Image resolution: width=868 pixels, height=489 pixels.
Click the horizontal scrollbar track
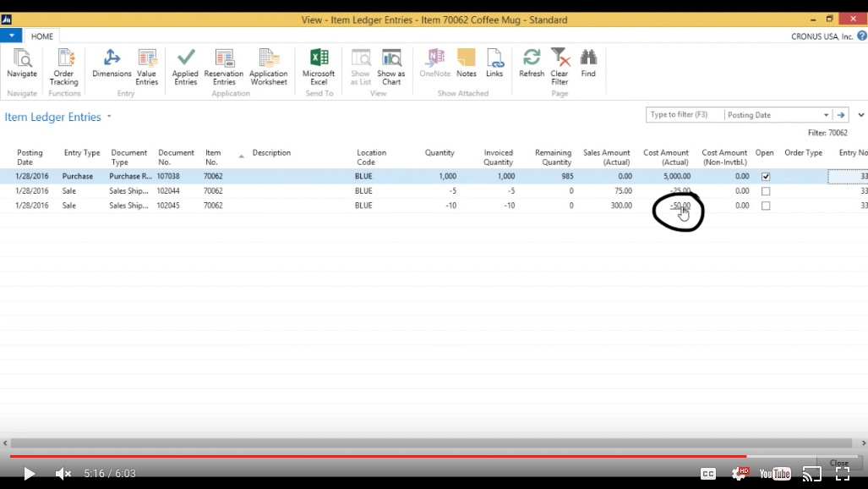(431, 443)
